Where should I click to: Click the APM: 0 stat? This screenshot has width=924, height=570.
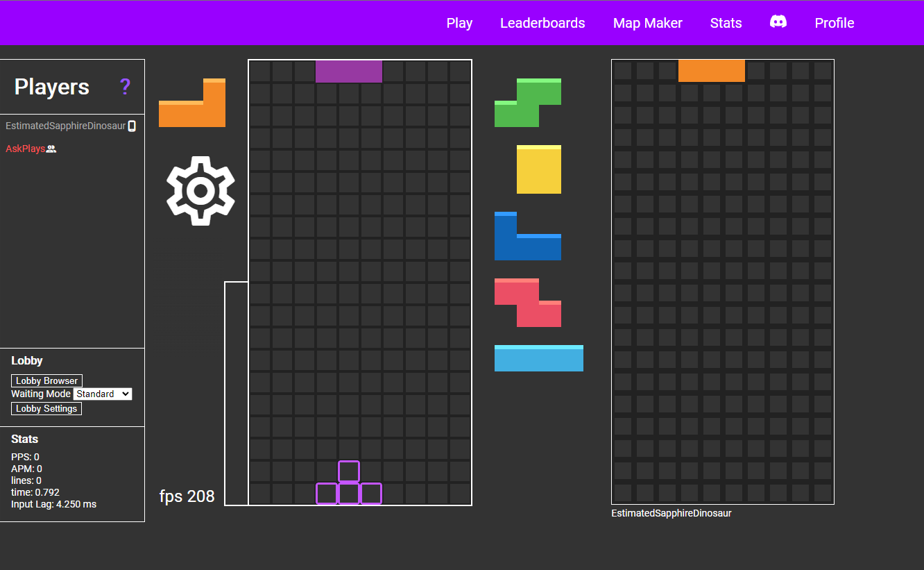(x=26, y=469)
